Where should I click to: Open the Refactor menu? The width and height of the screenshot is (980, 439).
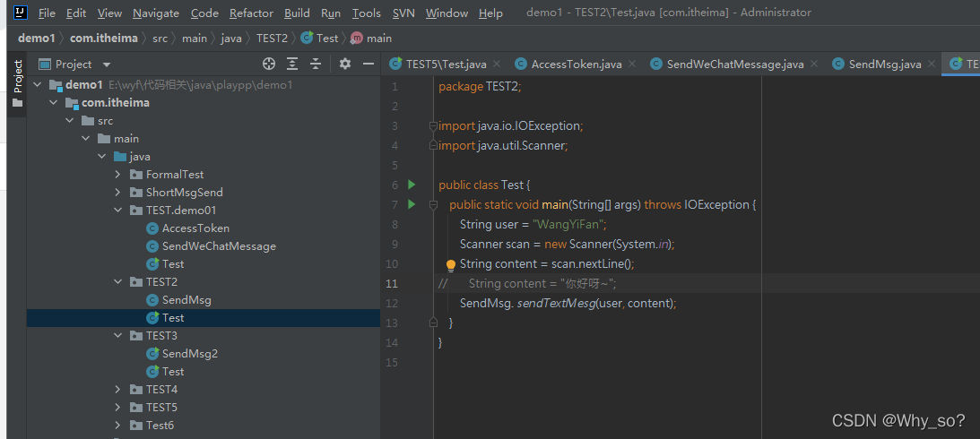point(251,13)
